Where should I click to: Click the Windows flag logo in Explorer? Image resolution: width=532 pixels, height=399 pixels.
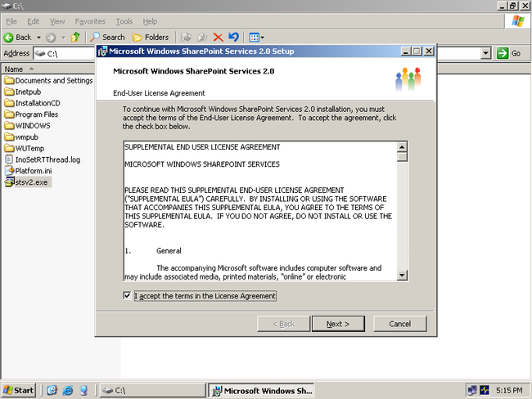coord(517,21)
